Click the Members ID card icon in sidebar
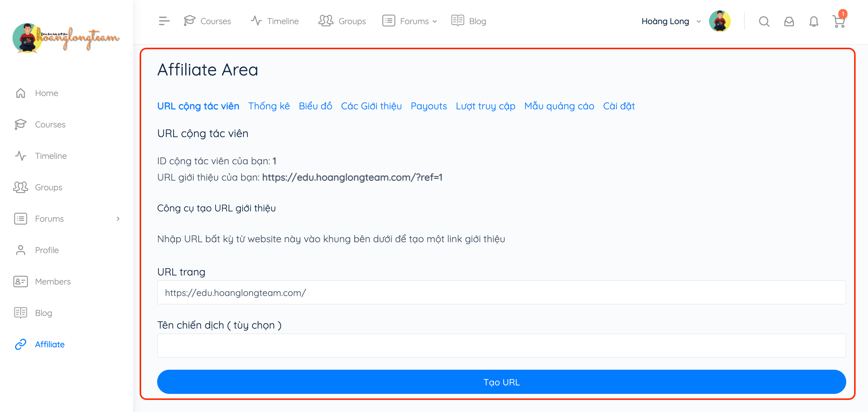 click(x=21, y=281)
